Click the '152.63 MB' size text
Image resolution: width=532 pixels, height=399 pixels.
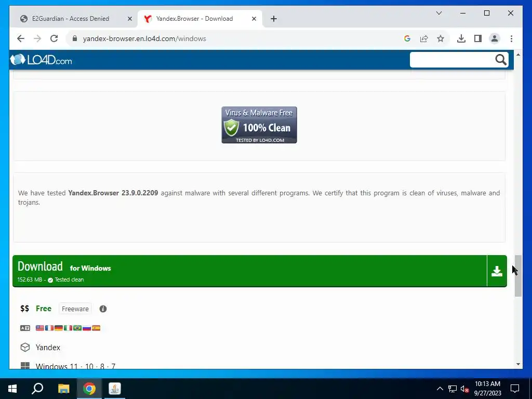(30, 280)
